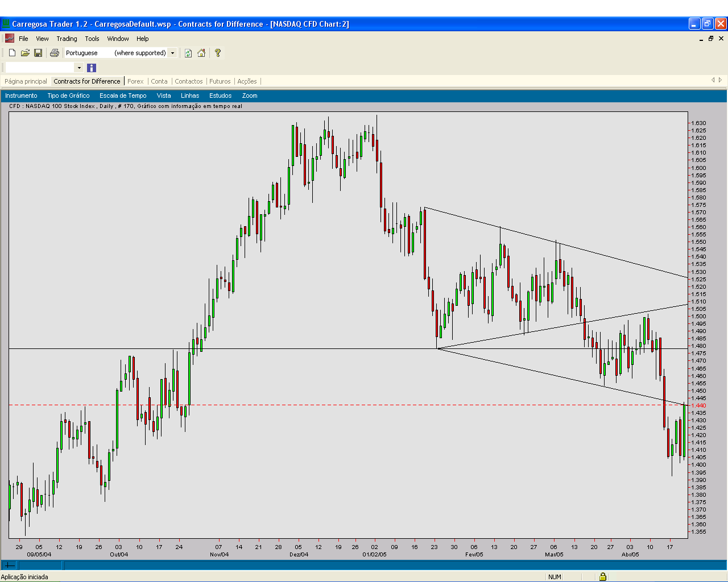
Task: Click inside the empty symbol input field
Action: [40, 68]
